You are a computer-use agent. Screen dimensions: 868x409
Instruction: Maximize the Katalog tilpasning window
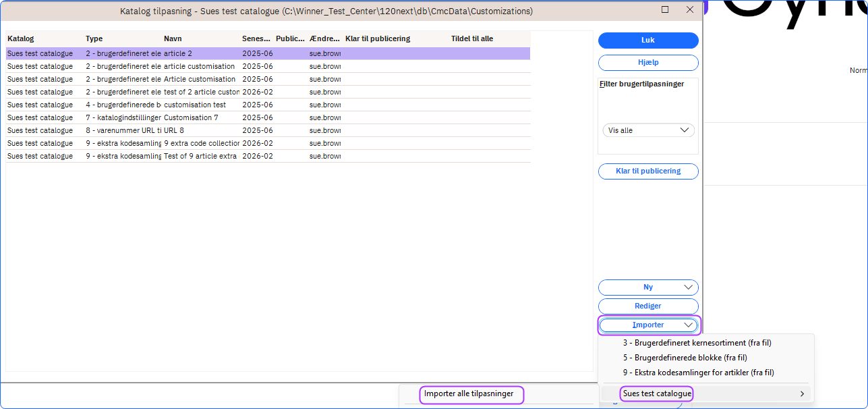[665, 10]
